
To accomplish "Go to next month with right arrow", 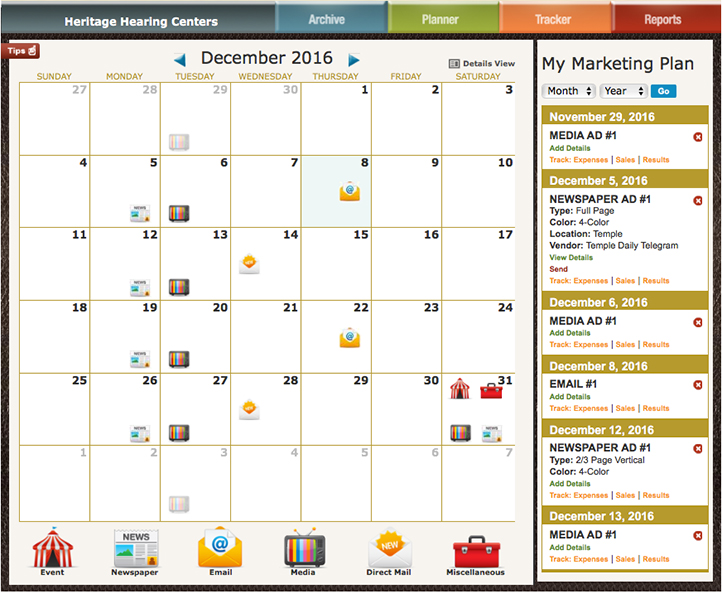I will click(354, 60).
